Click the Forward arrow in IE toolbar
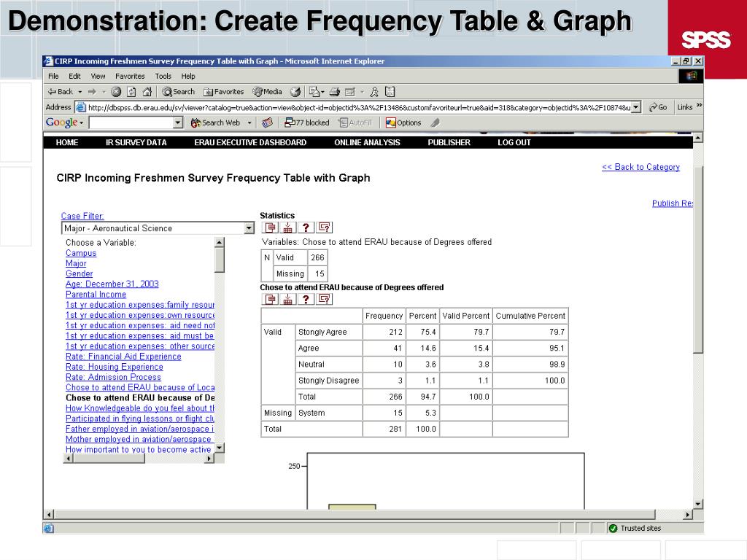The height and width of the screenshot is (560, 747). click(x=93, y=91)
